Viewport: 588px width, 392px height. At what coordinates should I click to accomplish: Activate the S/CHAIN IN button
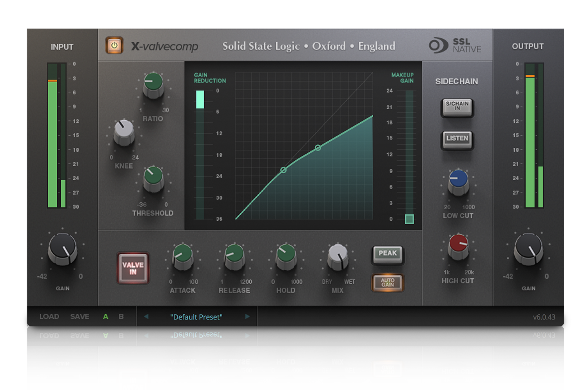pos(457,108)
